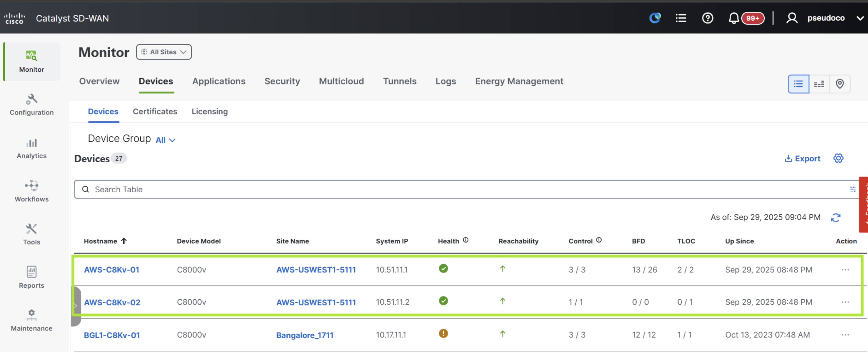Viewport: 868px width, 353px height.
Task: Open the Configuration section in sidebar
Action: (x=32, y=105)
